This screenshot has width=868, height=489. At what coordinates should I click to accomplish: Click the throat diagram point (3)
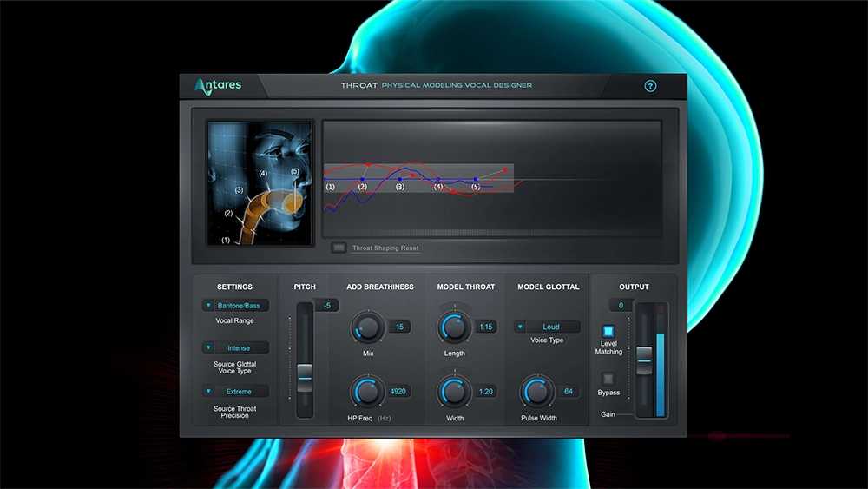point(239,189)
